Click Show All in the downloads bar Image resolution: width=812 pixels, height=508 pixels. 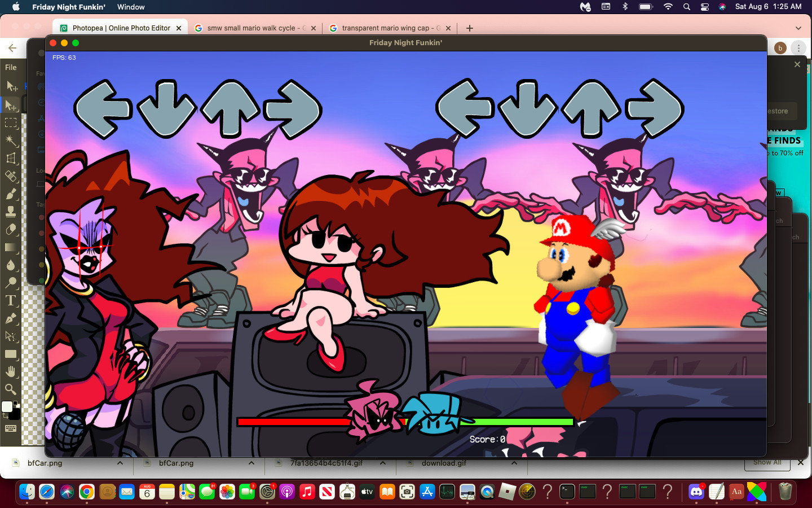[767, 462]
